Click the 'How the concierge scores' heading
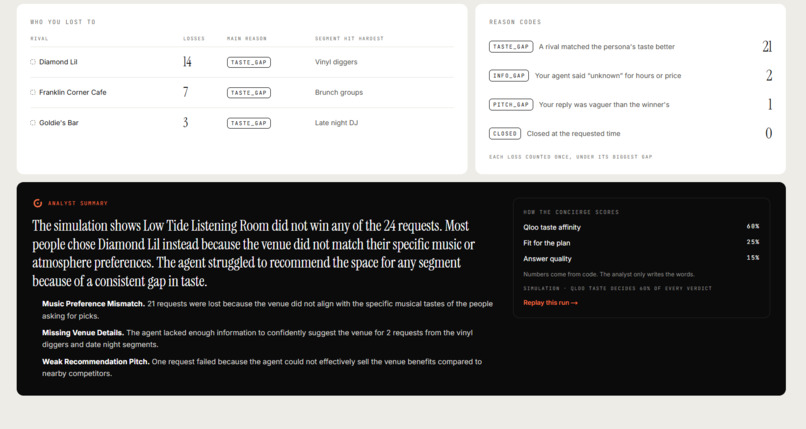Screen dimensions: 806x429 tap(571, 212)
